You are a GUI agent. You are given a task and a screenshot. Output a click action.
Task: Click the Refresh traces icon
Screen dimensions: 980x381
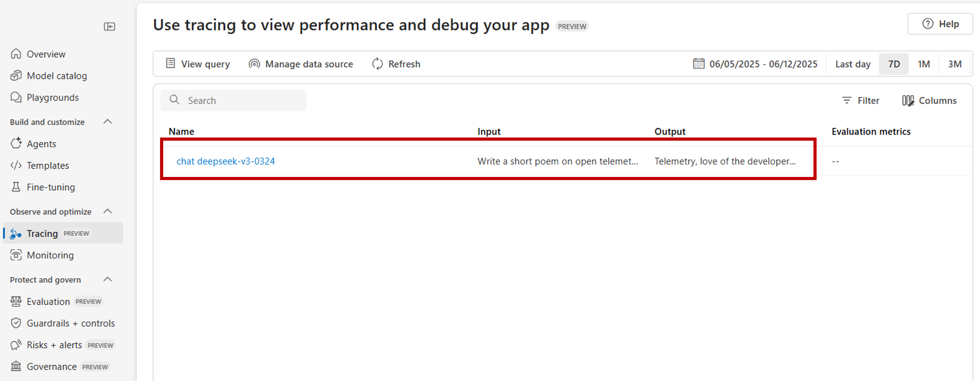pos(377,64)
